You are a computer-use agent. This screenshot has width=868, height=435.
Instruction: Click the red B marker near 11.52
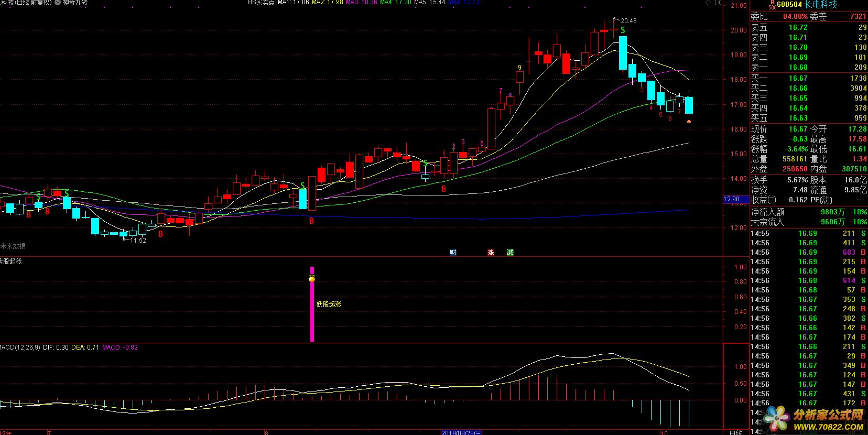pos(161,234)
